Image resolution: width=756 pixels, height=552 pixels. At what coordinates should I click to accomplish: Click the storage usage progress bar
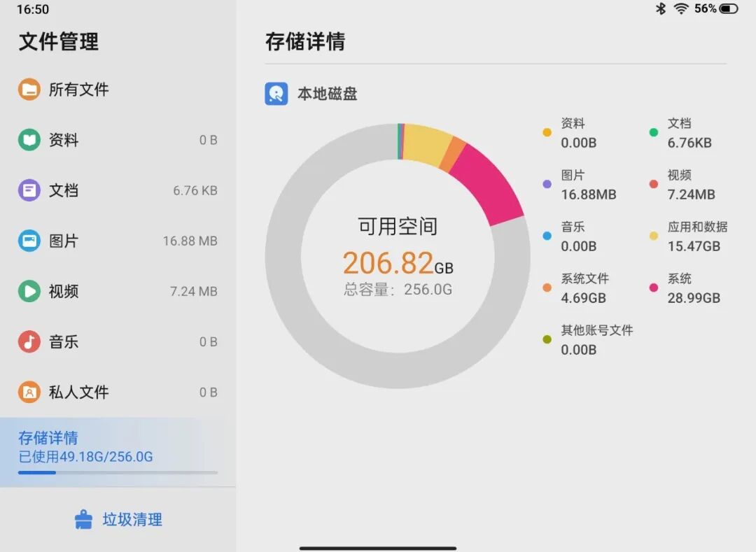pyautogui.click(x=115, y=472)
